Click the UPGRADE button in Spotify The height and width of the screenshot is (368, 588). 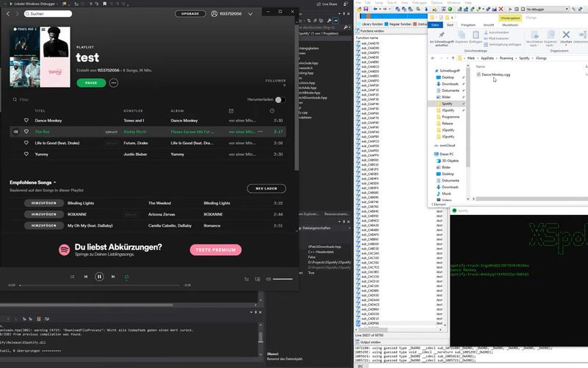(190, 13)
